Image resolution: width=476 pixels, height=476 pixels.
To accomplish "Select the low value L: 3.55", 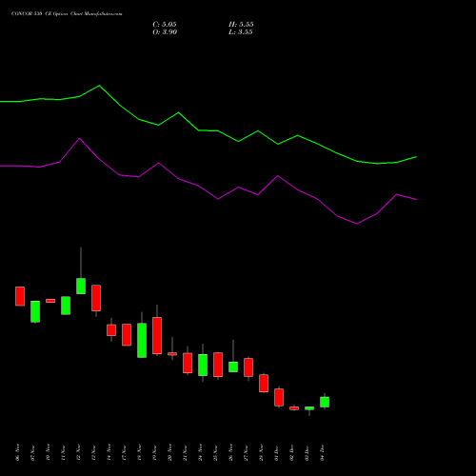I will (x=241, y=32).
